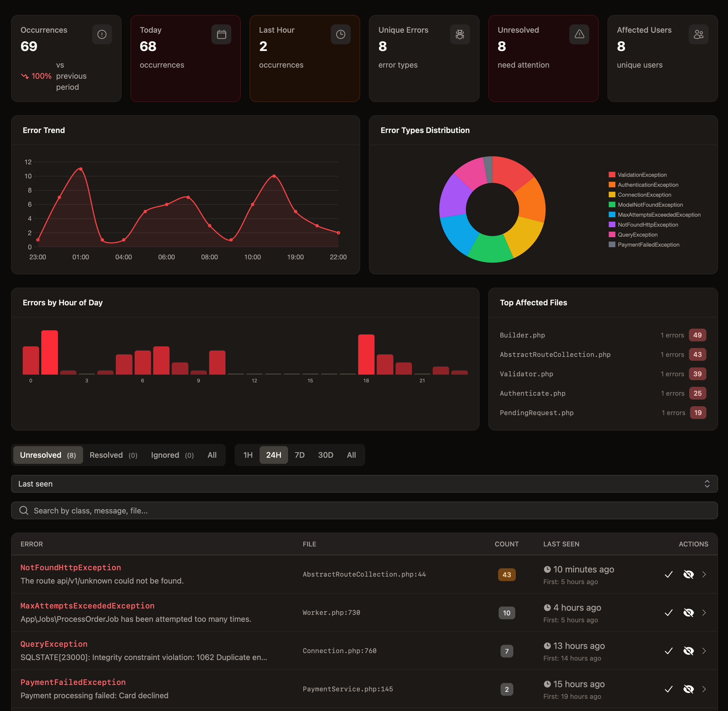Image resolution: width=728 pixels, height=711 pixels.
Task: Toggle ValidationException red legend swatch
Action: click(x=612, y=175)
